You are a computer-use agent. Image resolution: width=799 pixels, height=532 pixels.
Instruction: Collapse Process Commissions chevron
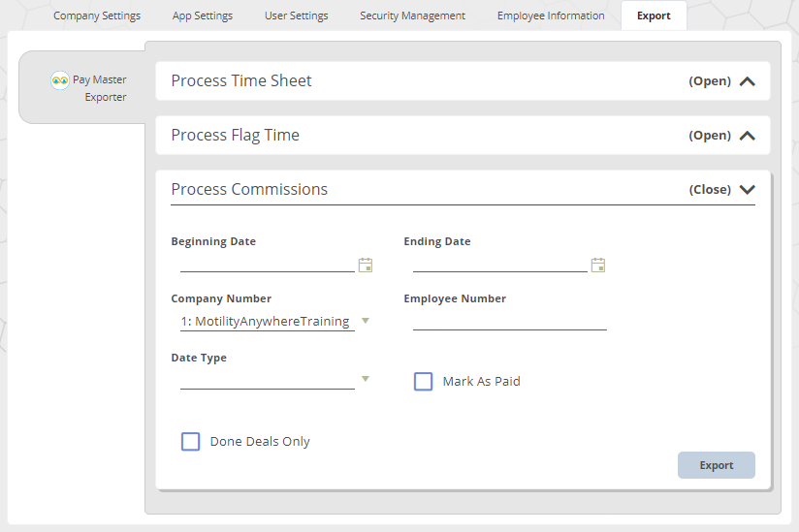[x=747, y=189]
